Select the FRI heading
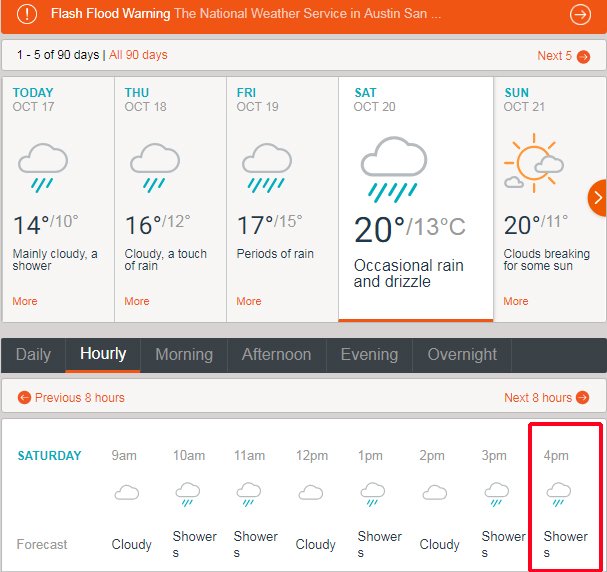Viewport: 607px width, 572px height. pos(246,92)
